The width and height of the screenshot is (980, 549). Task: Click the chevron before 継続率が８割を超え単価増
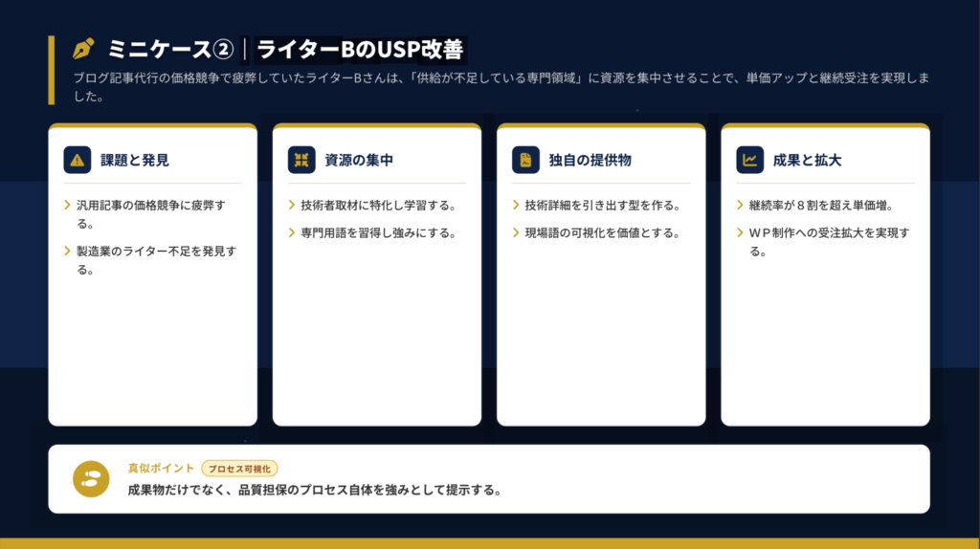[739, 205]
